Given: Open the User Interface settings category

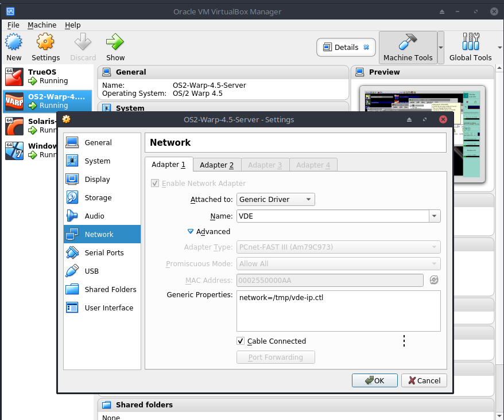Looking at the screenshot, I should click(102, 307).
